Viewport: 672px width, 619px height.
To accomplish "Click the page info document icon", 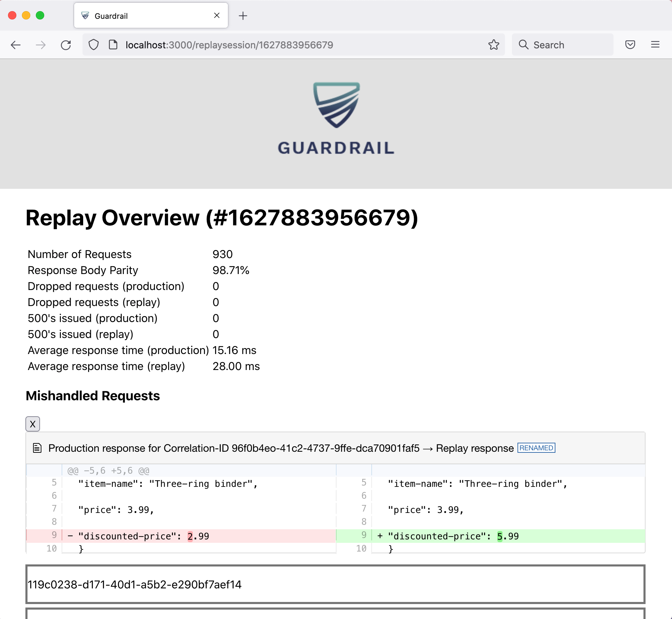I will (x=113, y=45).
